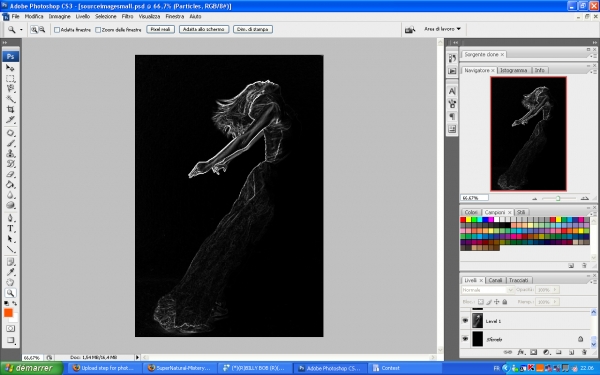Select the Magic Wand tool
Viewport: 600px width, 375px height.
10,99
